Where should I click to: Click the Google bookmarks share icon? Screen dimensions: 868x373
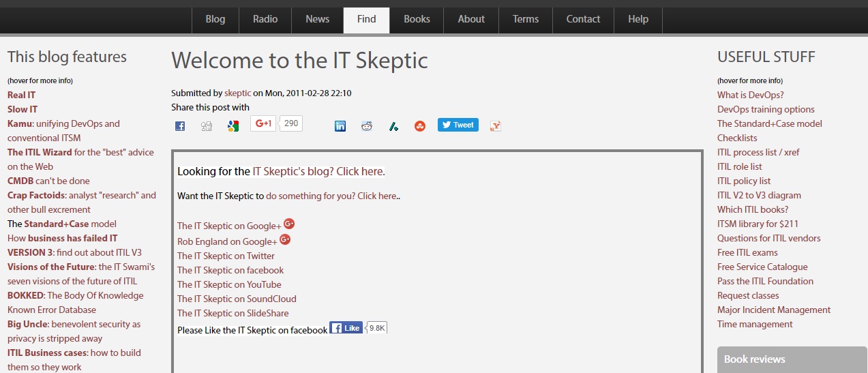point(233,126)
